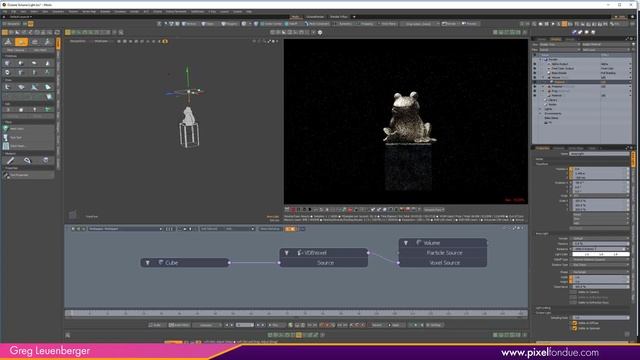The width and height of the screenshot is (640, 360).
Task: Toggle visibility of Alpha Output layer
Action: pos(535,64)
